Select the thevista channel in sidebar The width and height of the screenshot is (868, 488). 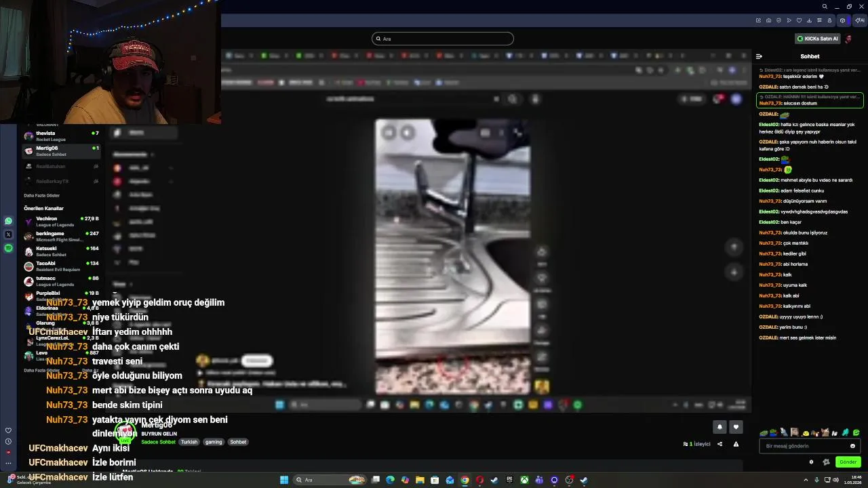coord(62,136)
